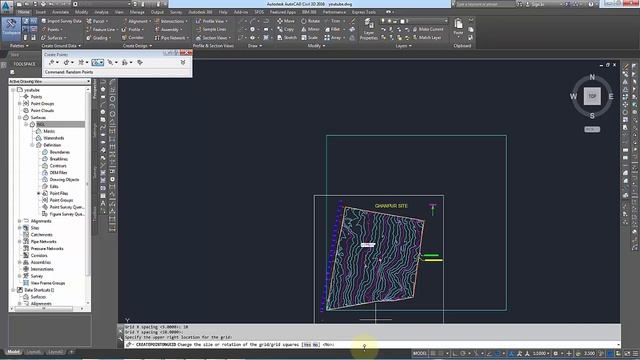Image resolution: width=640 pixels, height=360 pixels.
Task: Select the Rotate tool
Action: [311, 21]
